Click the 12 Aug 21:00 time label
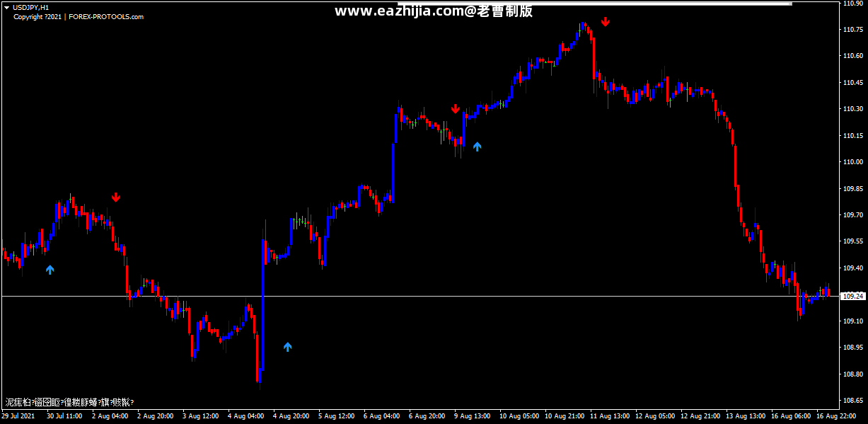The height and width of the screenshot is (424, 868). click(x=700, y=416)
